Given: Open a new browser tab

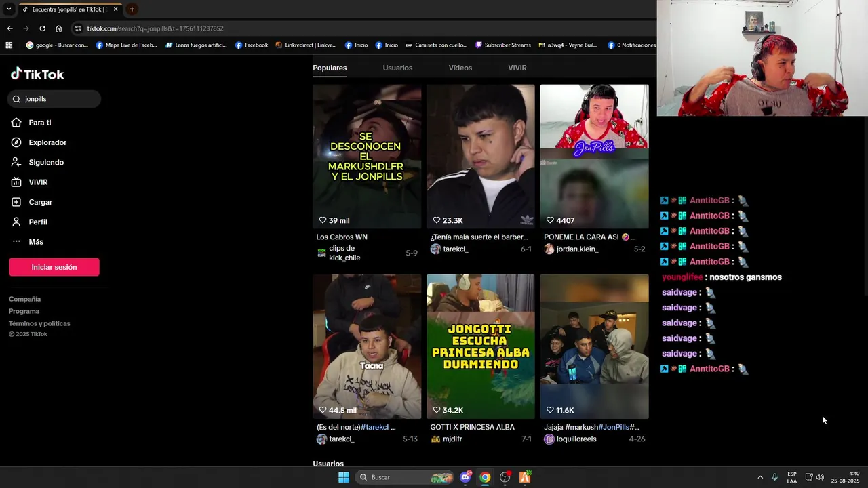Looking at the screenshot, I should [x=132, y=9].
